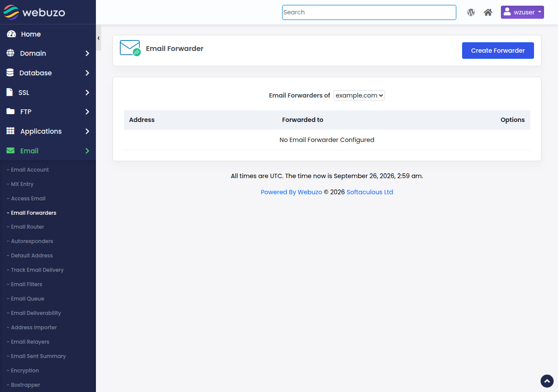Click the Create Forwarder button
The height and width of the screenshot is (392, 558).
(498, 51)
